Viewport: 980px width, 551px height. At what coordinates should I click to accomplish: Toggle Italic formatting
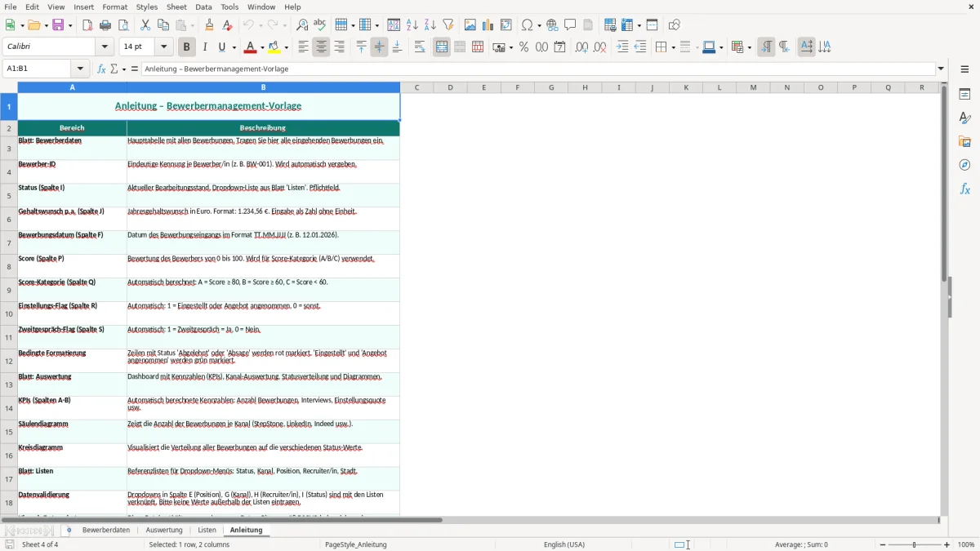click(x=204, y=47)
